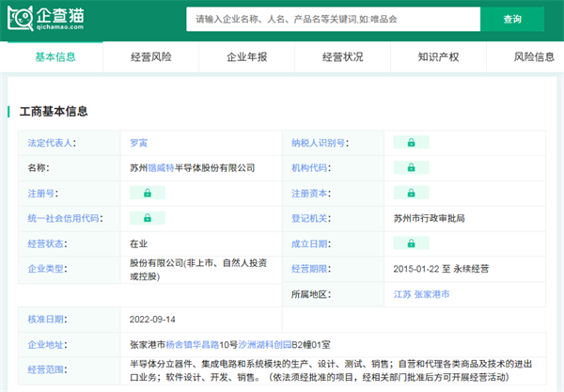This screenshot has height=392, width=564.
Task: Switch to the 基本信息 tab
Action: click(x=55, y=56)
